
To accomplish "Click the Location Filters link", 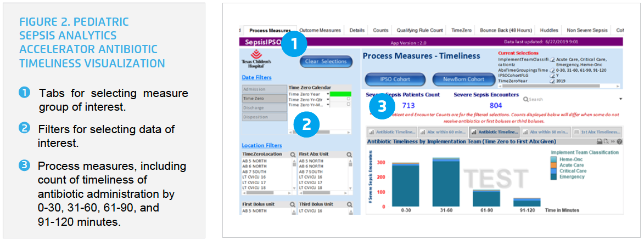I will pyautogui.click(x=262, y=145).
